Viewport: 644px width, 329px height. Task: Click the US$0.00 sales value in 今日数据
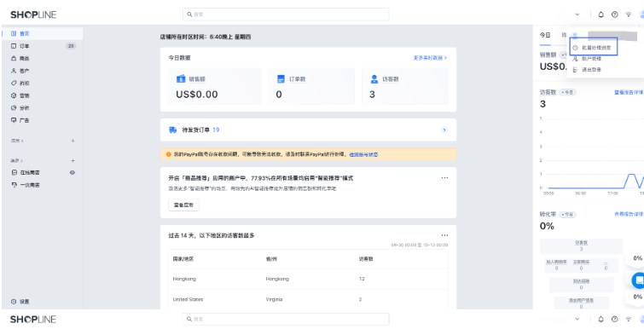pyautogui.click(x=197, y=95)
